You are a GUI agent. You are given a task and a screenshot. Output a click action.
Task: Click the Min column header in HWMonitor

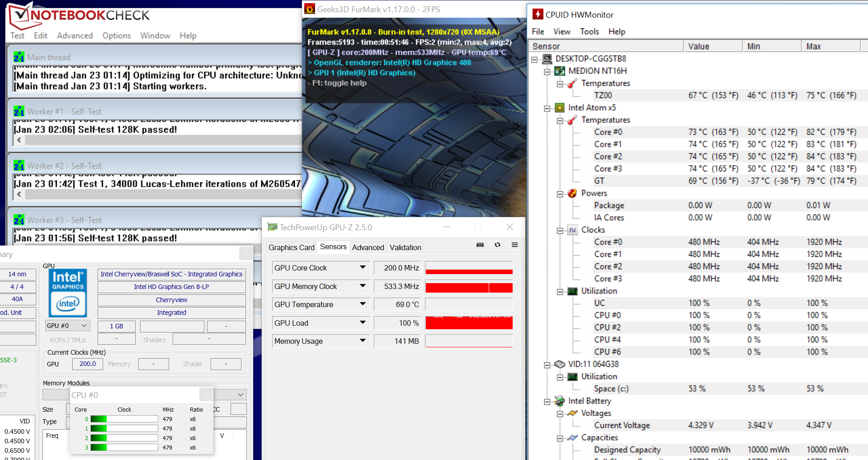tap(772, 46)
